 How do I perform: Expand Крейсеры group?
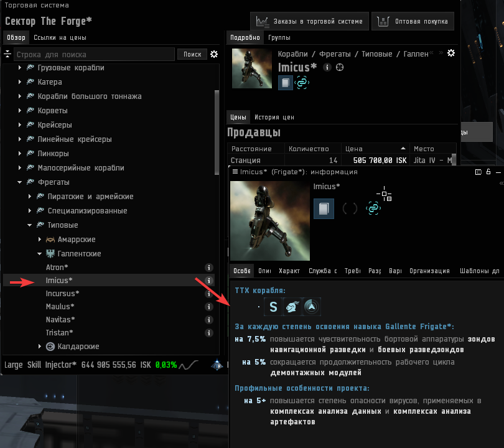click(20, 124)
